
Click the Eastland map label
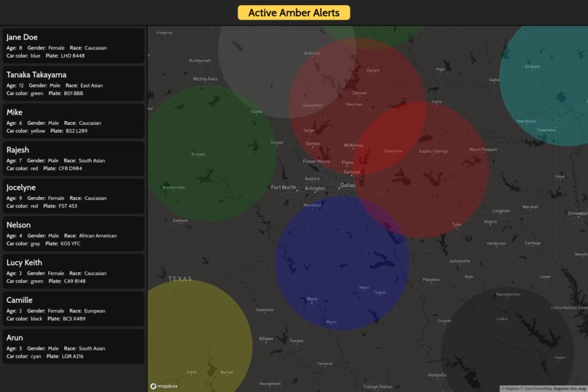coord(180,220)
